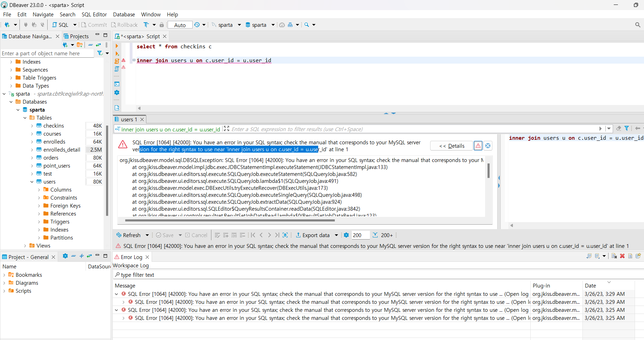The height and width of the screenshot is (340, 644).
Task: Click Export data button
Action: coord(313,235)
